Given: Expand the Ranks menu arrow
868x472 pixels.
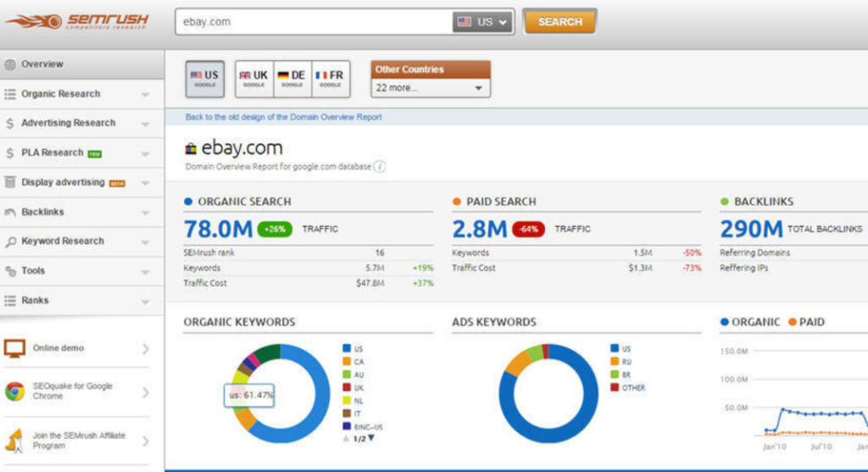Looking at the screenshot, I should coord(145,302).
